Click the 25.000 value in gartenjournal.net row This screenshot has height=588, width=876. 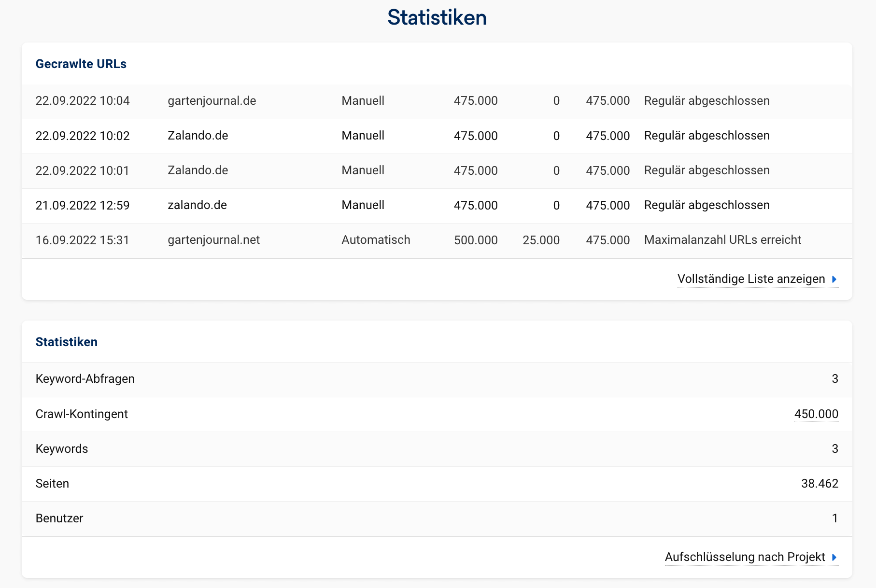coord(541,240)
